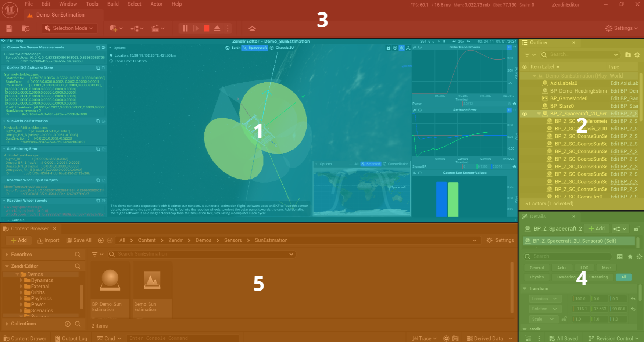Toggle the Details panel lock icon
The width and height of the screenshot is (644, 342).
coord(637,228)
